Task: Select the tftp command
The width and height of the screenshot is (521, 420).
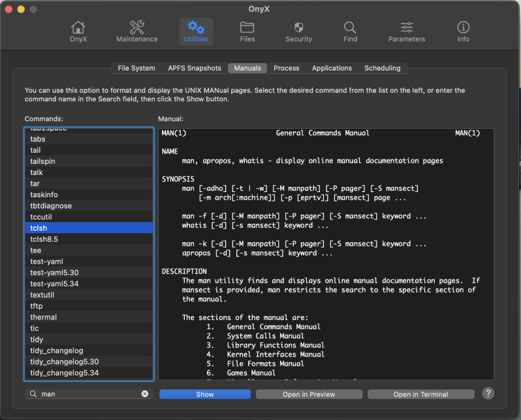Action: click(x=89, y=306)
